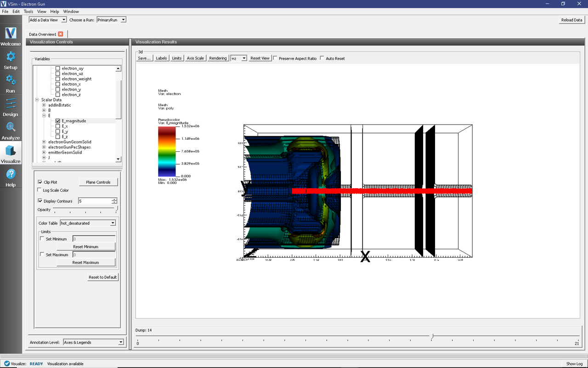The height and width of the screenshot is (368, 588).
Task: Expand the electronGunGeomSolid tree node
Action: coord(44,142)
